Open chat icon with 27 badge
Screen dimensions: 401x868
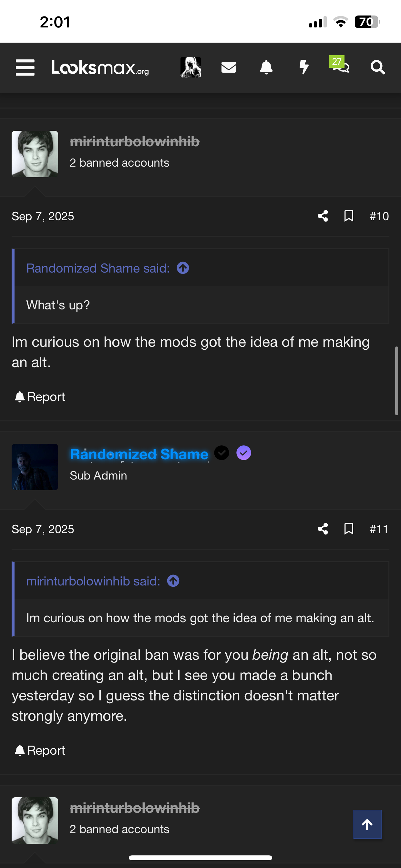click(341, 67)
